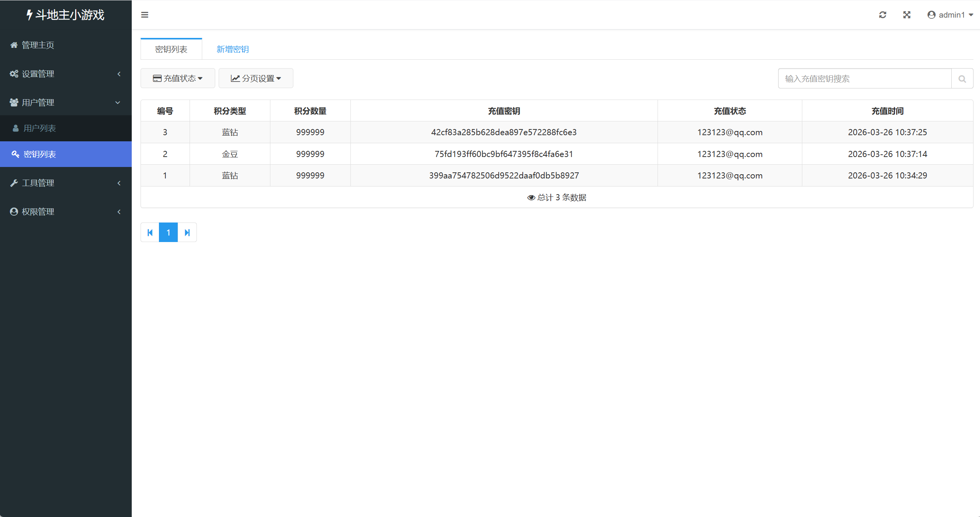
Task: Click the fullscreen toggle icon
Action: tap(906, 15)
